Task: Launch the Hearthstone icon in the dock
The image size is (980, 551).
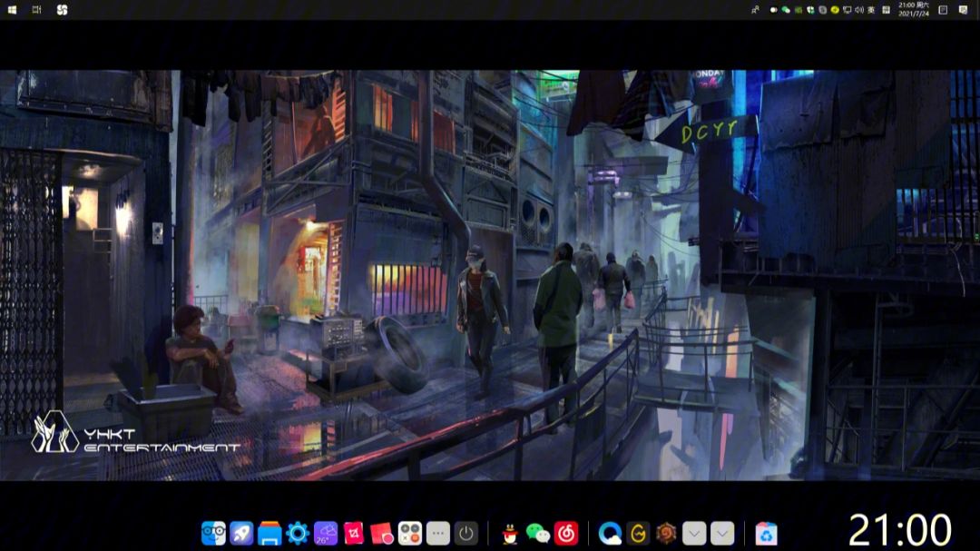Action: pyautogui.click(x=666, y=534)
